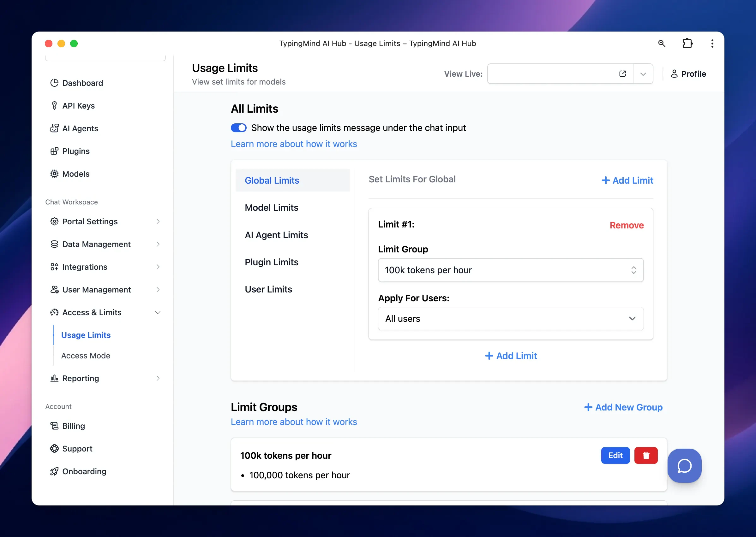
Task: Open the Limit Group selector
Action: 511,270
